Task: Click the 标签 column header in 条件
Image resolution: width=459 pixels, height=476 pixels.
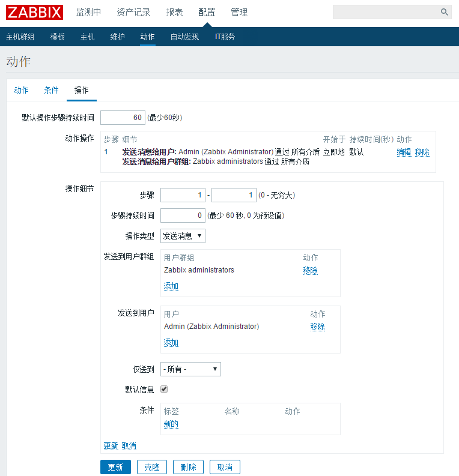Action: [x=171, y=411]
